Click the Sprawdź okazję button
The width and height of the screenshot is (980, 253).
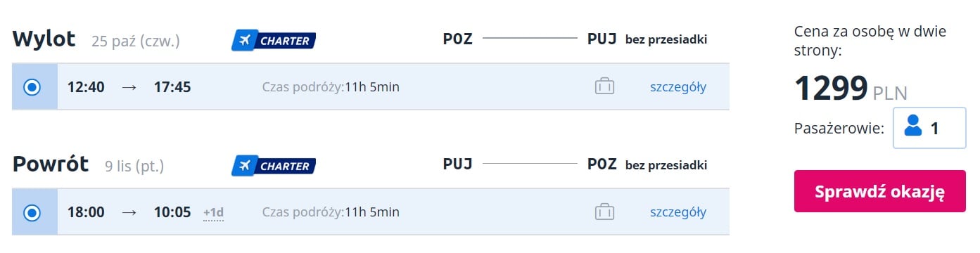coord(879,191)
